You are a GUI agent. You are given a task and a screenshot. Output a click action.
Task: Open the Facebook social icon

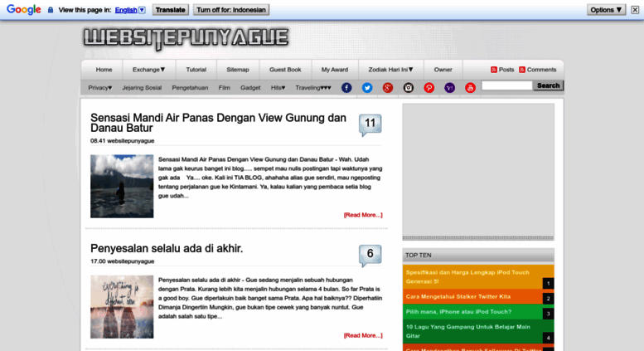pyautogui.click(x=346, y=88)
